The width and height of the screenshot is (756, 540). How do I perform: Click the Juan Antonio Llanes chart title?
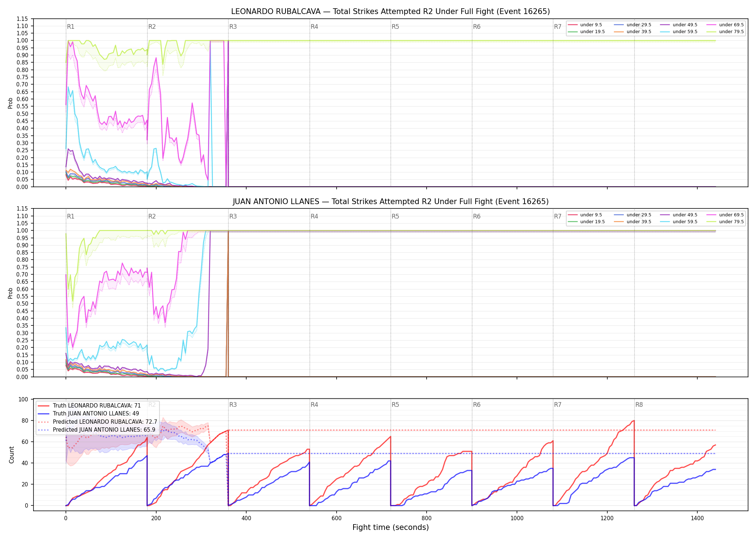pyautogui.click(x=391, y=202)
